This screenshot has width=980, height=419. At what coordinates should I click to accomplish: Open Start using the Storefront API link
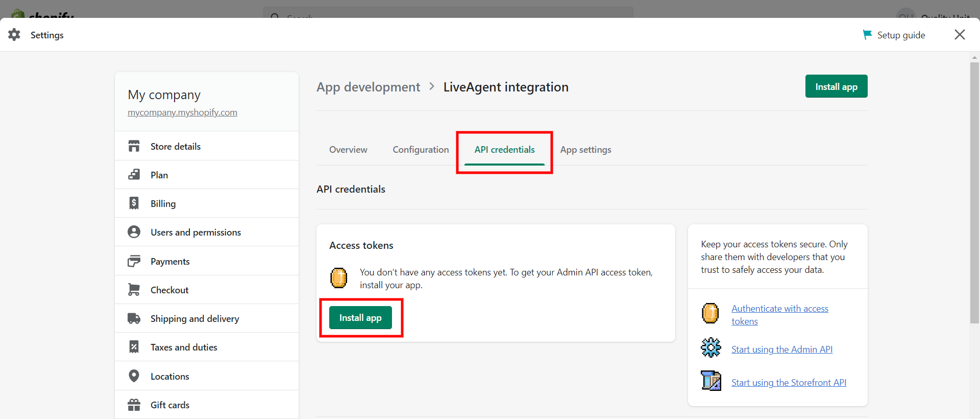coord(789,383)
